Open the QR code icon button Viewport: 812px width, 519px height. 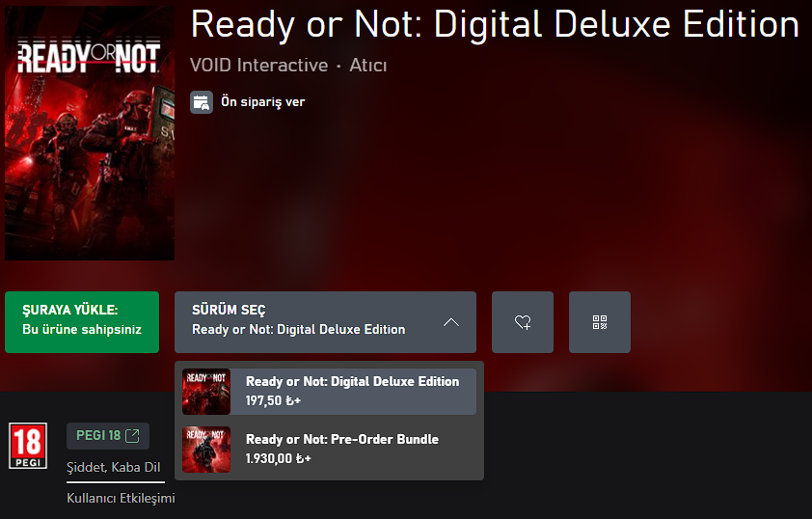pyautogui.click(x=600, y=322)
